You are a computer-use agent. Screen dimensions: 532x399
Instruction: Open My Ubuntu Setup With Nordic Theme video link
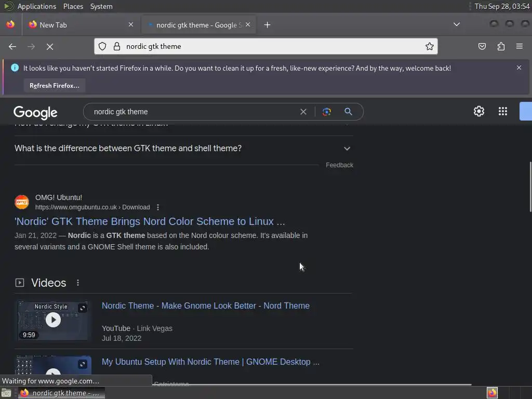pos(210,362)
